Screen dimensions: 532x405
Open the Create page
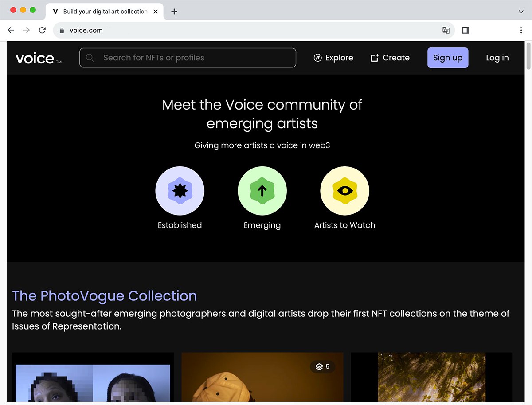point(390,58)
